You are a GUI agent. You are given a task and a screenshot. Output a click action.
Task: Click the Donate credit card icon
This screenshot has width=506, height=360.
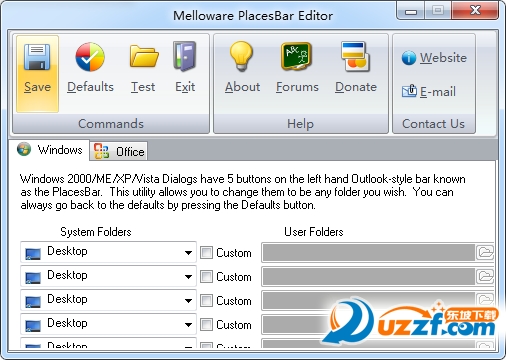tap(355, 56)
